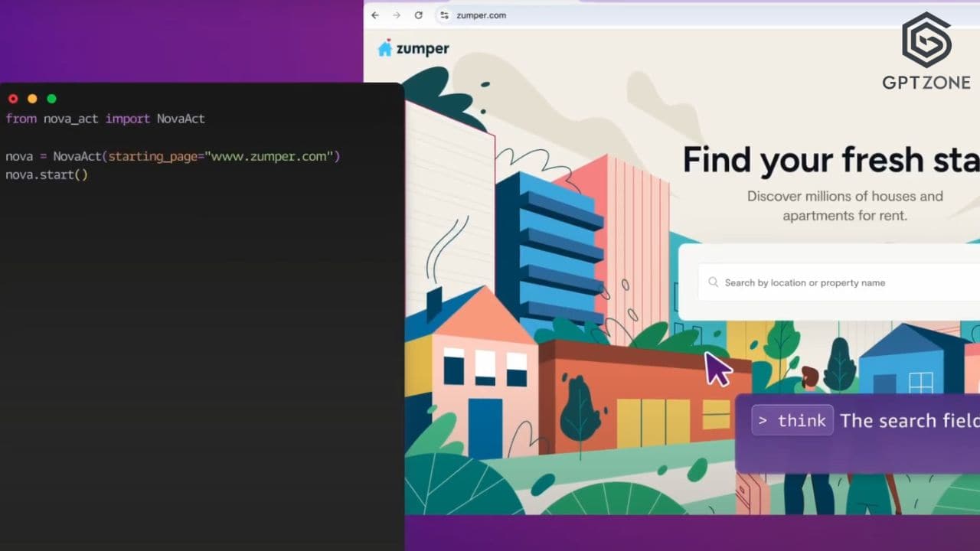
Task: Click the yellow minimize dot on code window
Action: pyautogui.click(x=32, y=99)
